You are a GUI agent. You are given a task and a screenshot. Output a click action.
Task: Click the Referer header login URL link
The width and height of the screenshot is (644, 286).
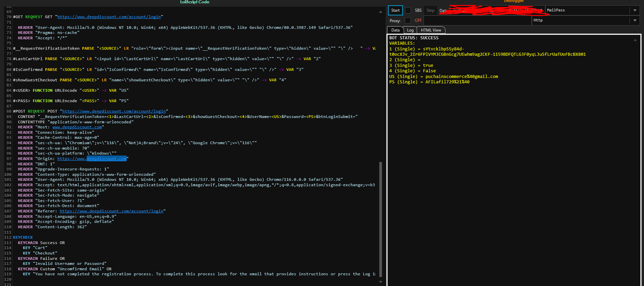(111, 211)
